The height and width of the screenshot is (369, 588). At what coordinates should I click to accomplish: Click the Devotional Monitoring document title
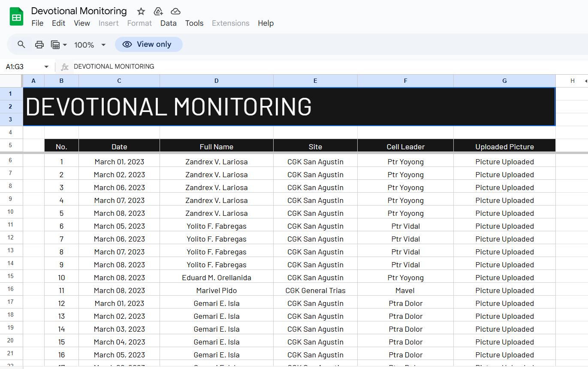tap(79, 11)
